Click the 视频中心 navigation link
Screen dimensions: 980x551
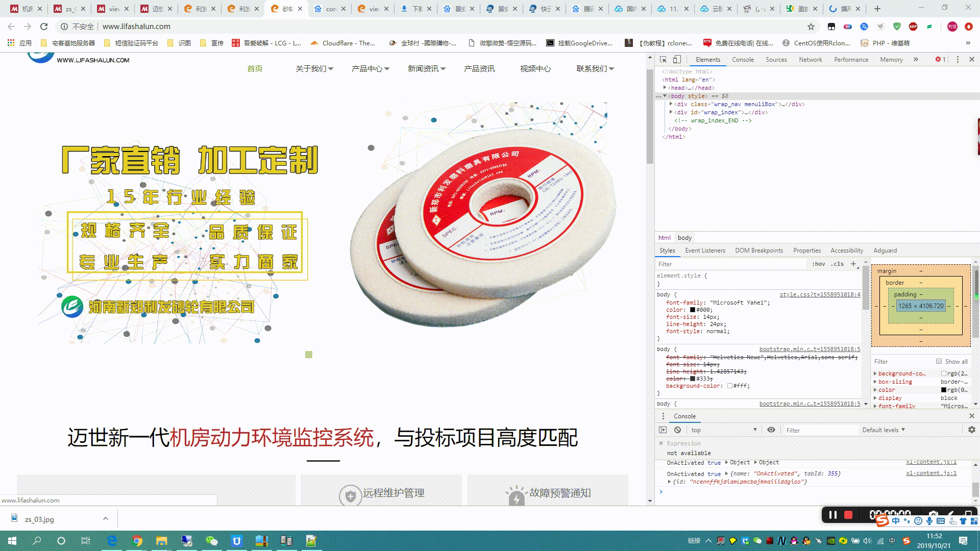coord(535,69)
